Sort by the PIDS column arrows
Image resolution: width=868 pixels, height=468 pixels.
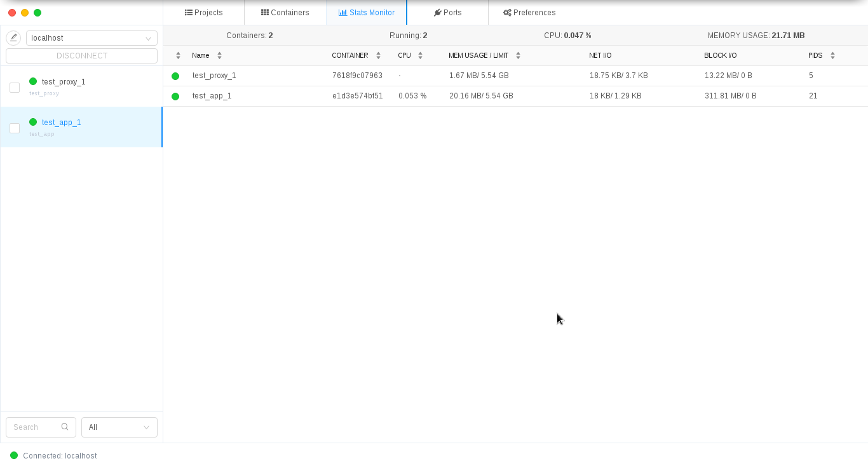(x=832, y=56)
